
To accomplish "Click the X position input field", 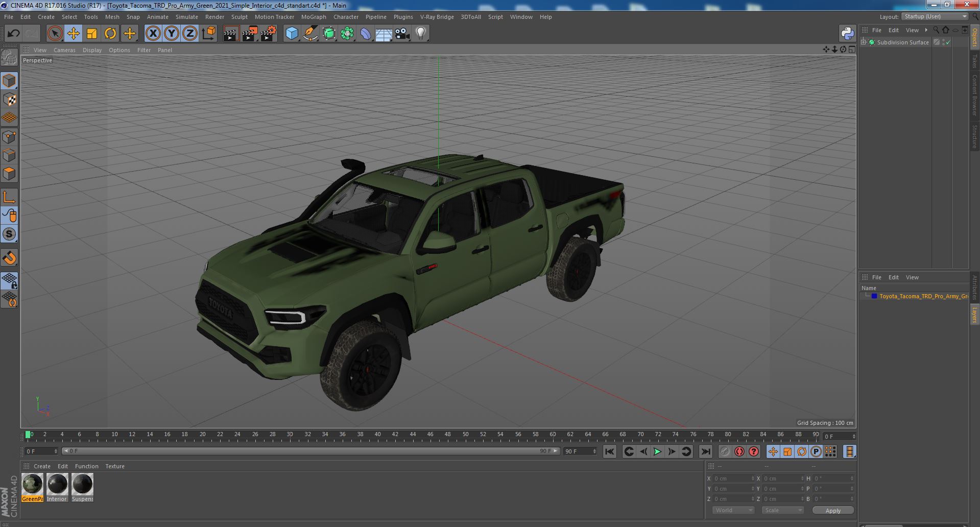I will click(733, 478).
